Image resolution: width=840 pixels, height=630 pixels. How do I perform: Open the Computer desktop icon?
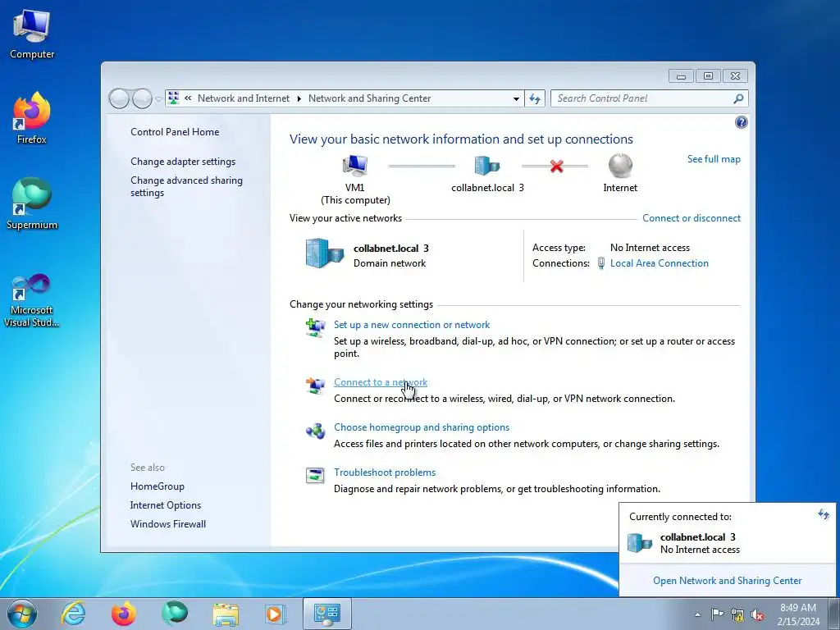(x=32, y=34)
